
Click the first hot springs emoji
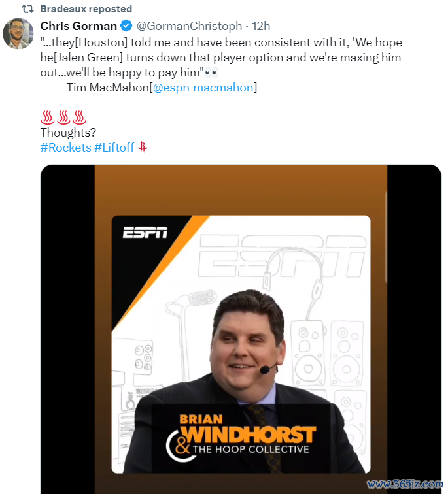pyautogui.click(x=48, y=118)
